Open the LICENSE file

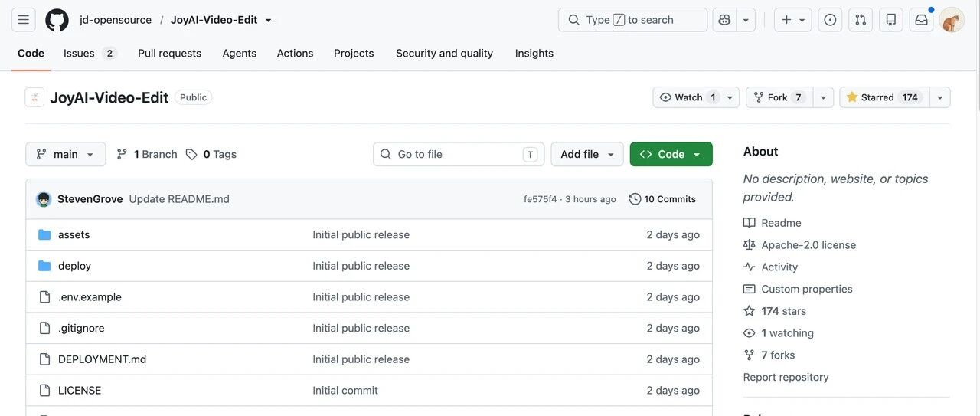coord(80,391)
